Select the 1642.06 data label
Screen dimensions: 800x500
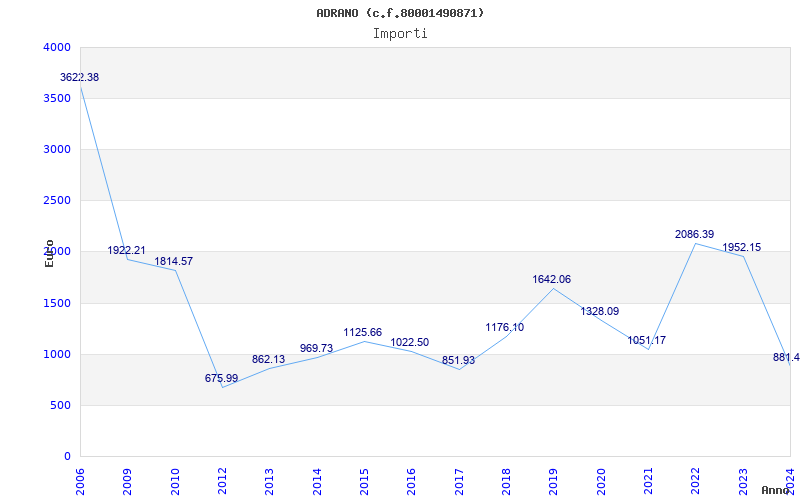pos(552,280)
